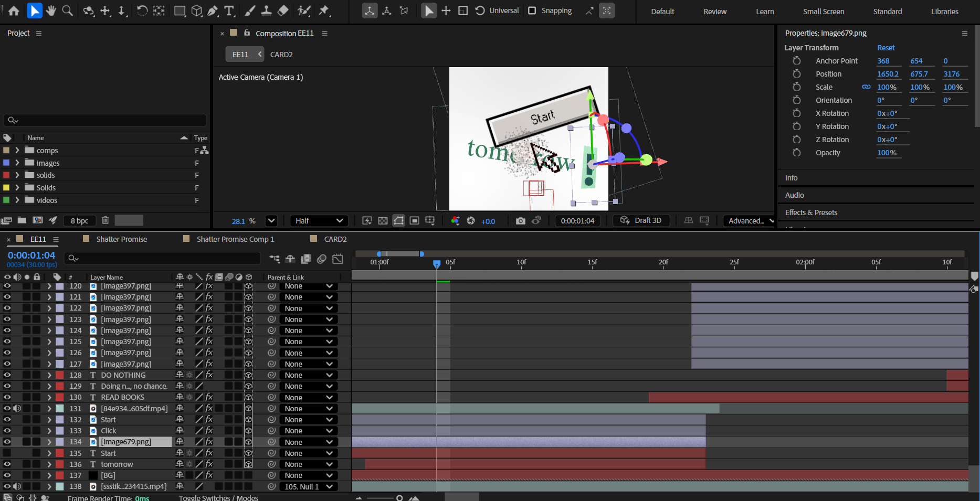Choose the Type text tool
Viewport: 980px width, 501px height.
tap(229, 10)
